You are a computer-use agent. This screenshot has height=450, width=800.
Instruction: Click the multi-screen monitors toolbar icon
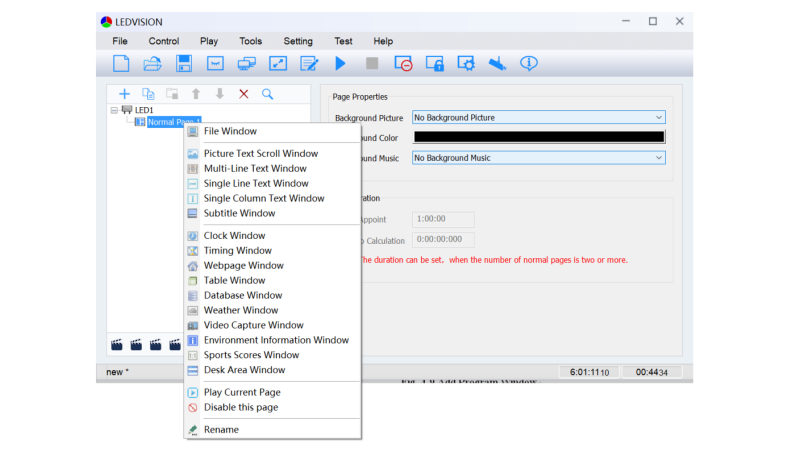(247, 63)
